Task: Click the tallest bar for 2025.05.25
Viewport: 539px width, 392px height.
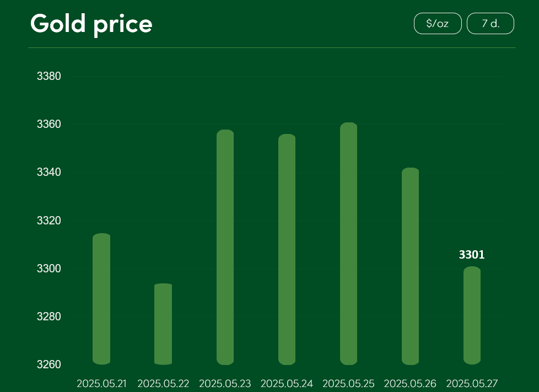Action: click(348, 244)
